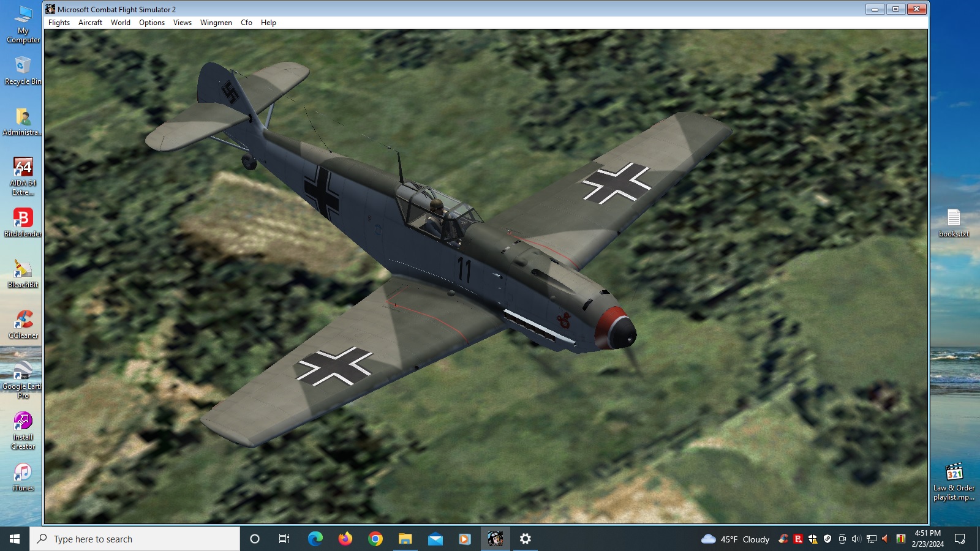Image resolution: width=980 pixels, height=551 pixels.
Task: Select the CCleaner desktop shortcut
Action: [x=23, y=324]
